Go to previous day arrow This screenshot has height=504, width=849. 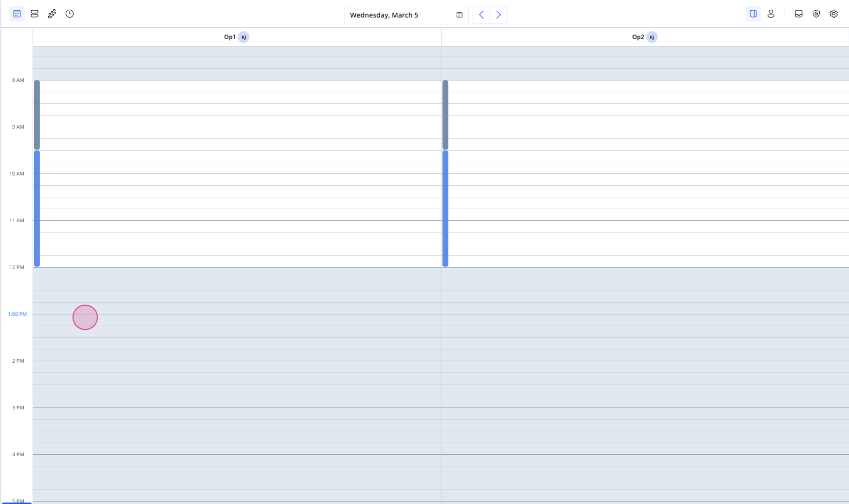(482, 15)
